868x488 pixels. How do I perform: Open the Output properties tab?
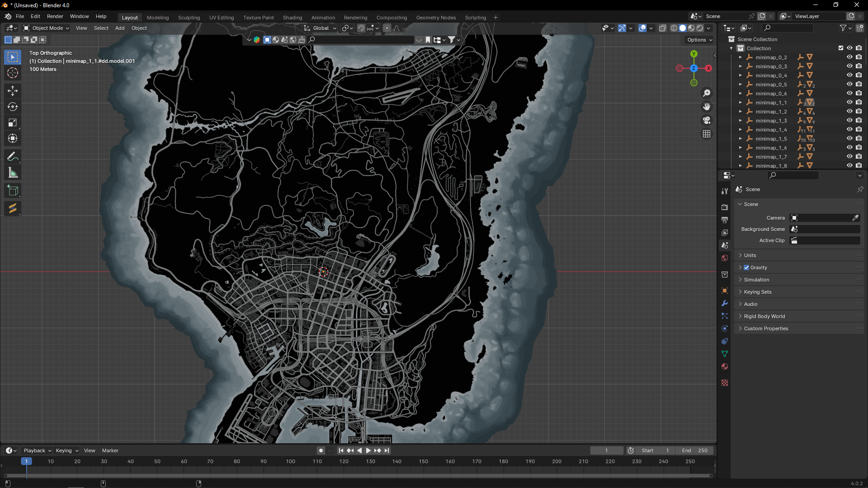click(725, 220)
